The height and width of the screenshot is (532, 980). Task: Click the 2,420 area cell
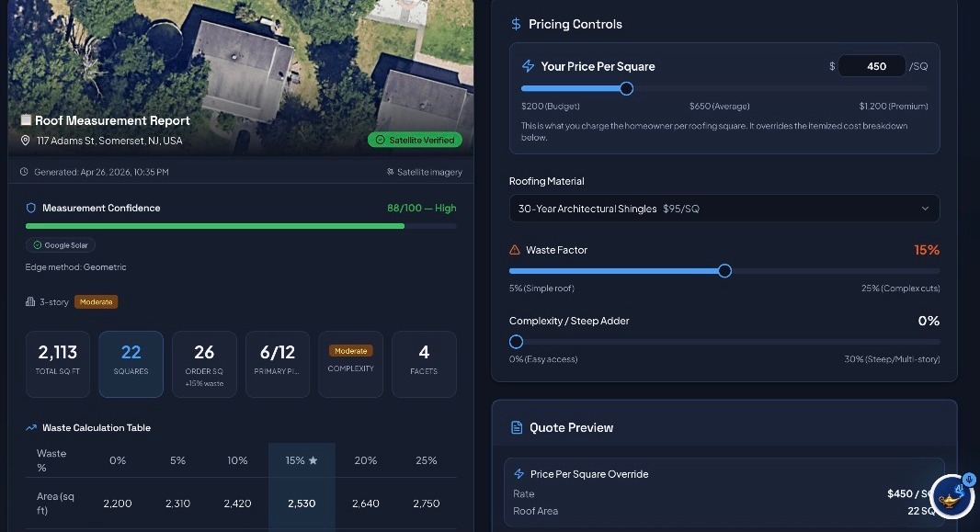pos(237,504)
